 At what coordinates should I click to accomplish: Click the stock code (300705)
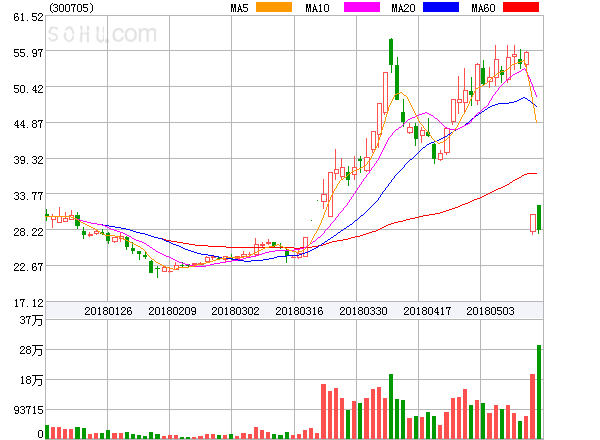(x=71, y=8)
